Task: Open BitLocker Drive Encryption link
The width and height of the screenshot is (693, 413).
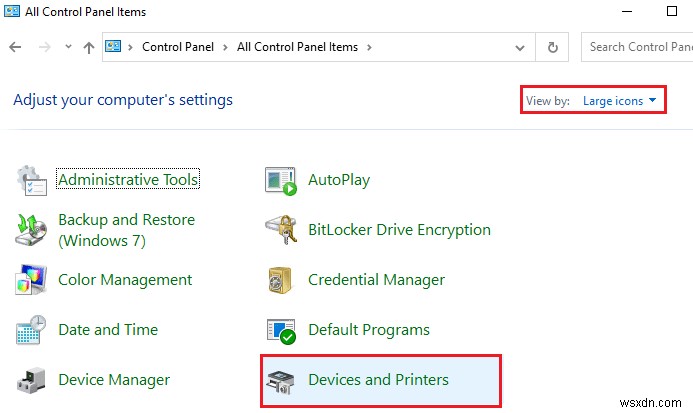Action: 400,230
